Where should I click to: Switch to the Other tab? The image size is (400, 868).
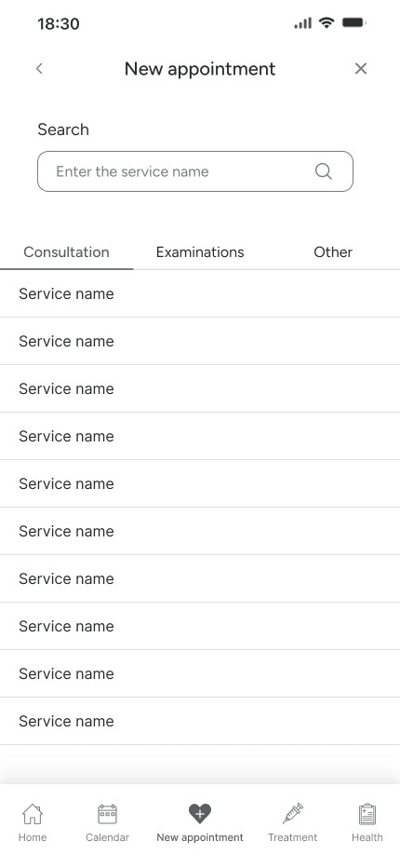(x=333, y=252)
